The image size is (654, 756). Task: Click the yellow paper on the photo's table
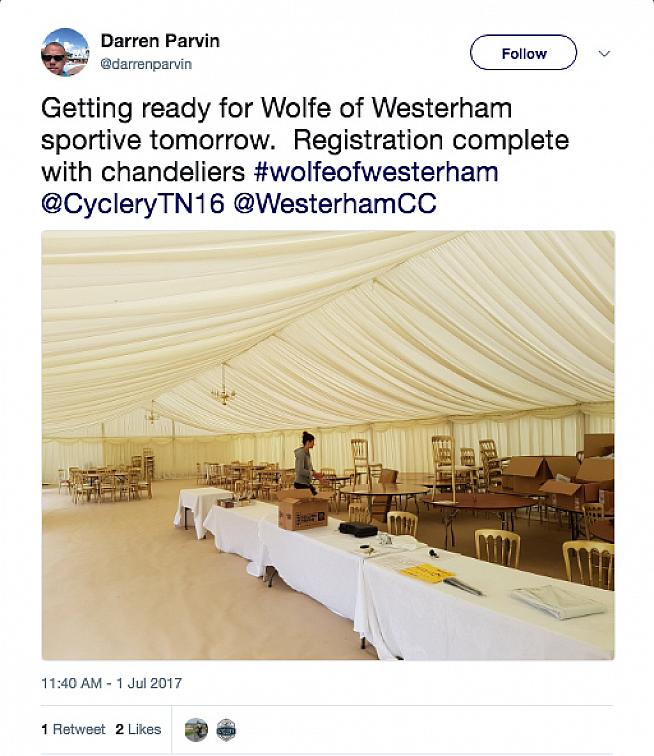(x=427, y=573)
